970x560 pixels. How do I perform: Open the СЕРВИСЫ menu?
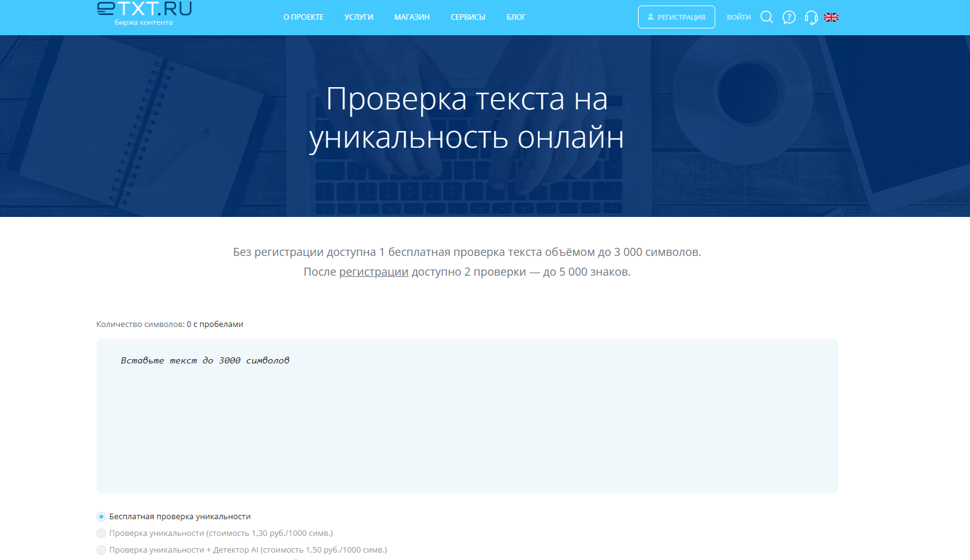click(x=468, y=17)
